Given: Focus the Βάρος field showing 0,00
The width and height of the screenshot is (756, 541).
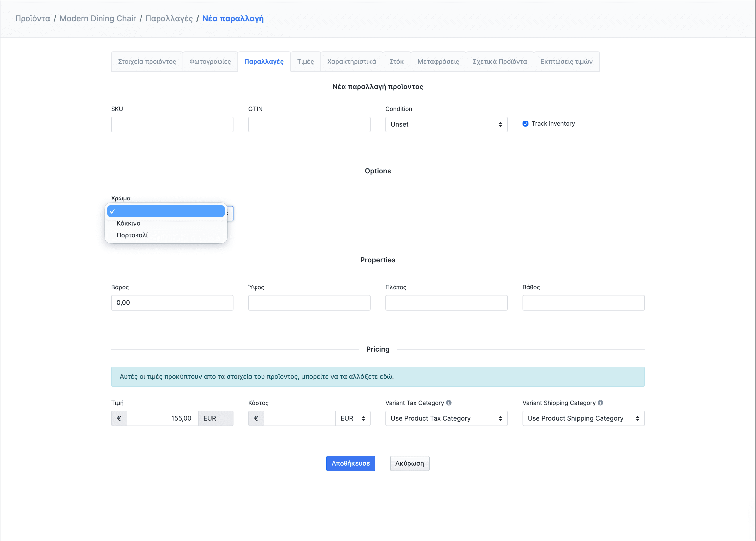Looking at the screenshot, I should [x=172, y=303].
